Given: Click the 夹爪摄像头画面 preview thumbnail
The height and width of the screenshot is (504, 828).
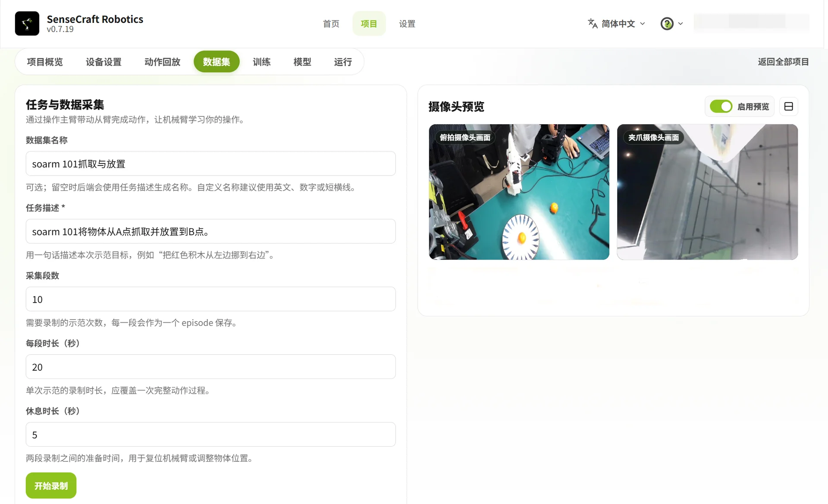Looking at the screenshot, I should (707, 192).
